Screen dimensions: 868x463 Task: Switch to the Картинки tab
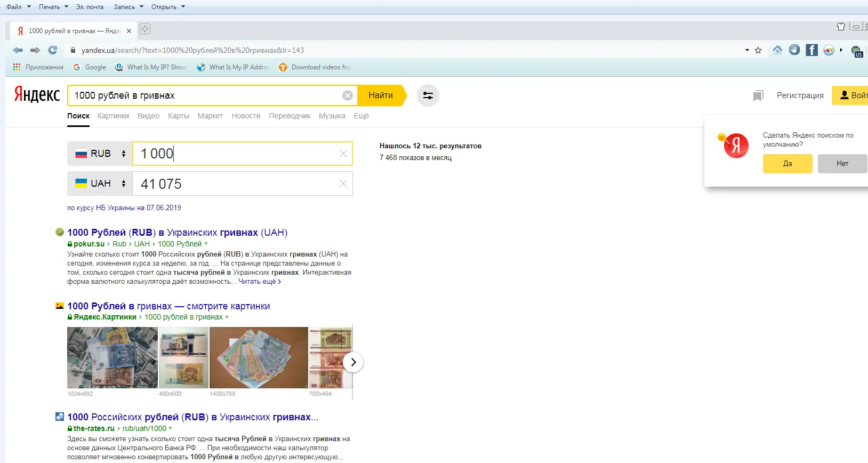(x=113, y=116)
